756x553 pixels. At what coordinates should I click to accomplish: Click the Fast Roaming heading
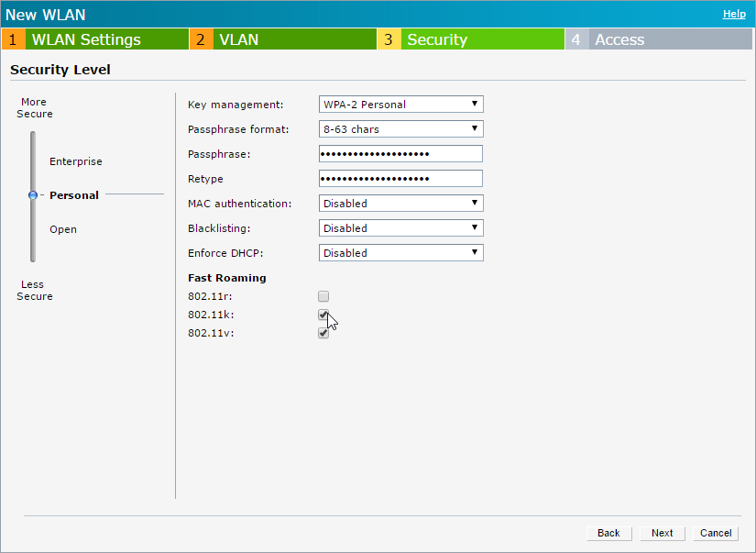pyautogui.click(x=227, y=278)
